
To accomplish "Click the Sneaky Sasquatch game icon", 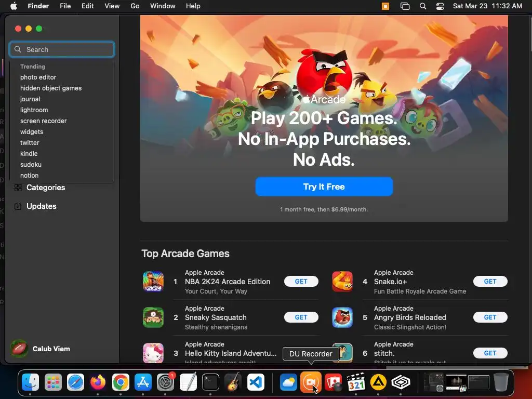I will tap(153, 317).
